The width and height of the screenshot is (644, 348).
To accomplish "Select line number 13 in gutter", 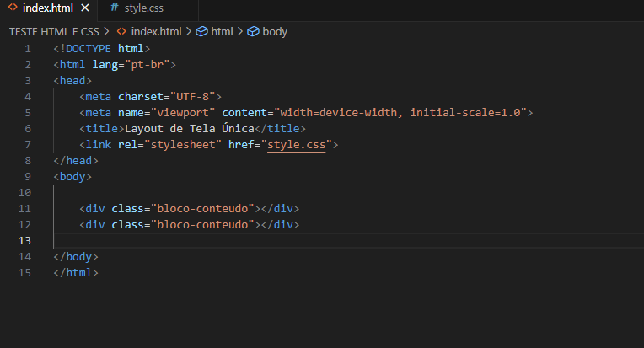I will [24, 241].
